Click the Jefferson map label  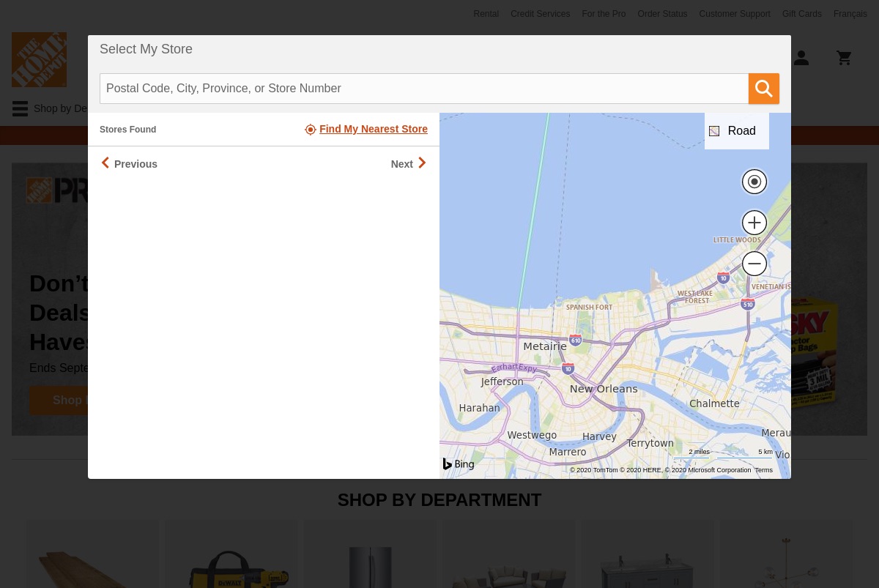click(502, 382)
